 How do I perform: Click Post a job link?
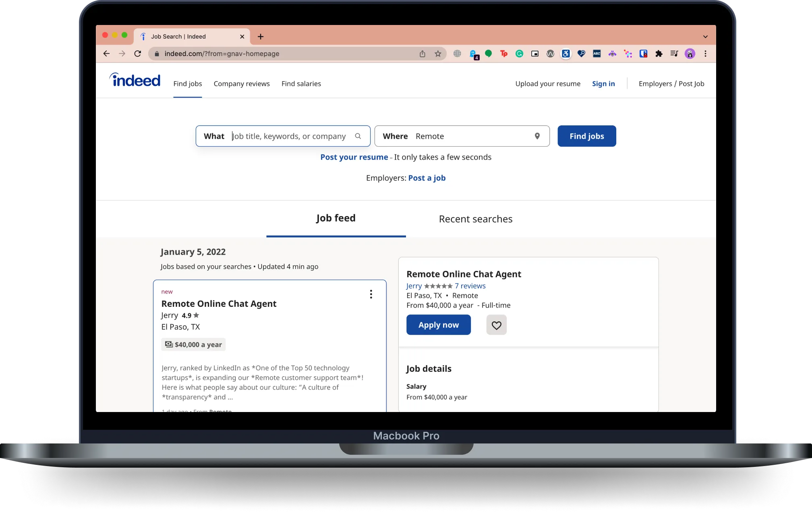pyautogui.click(x=427, y=178)
